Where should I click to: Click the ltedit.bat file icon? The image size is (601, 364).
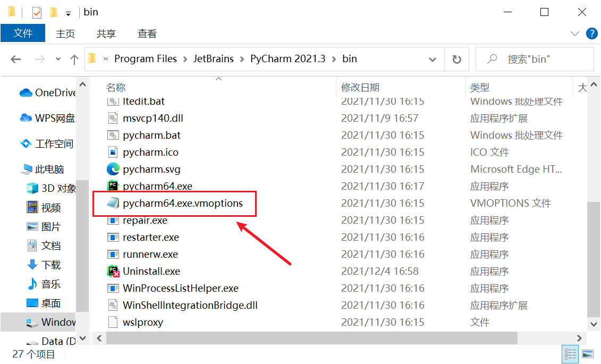tap(113, 101)
